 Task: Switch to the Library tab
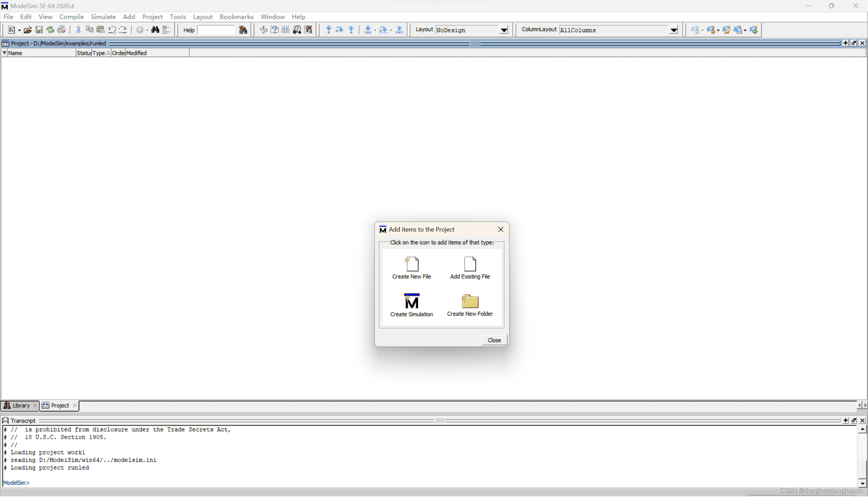(x=20, y=405)
